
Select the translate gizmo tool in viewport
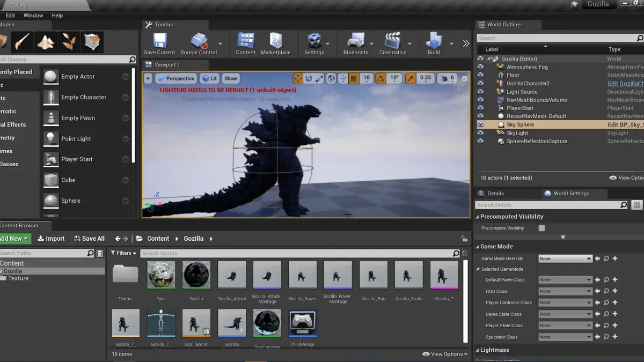click(298, 78)
